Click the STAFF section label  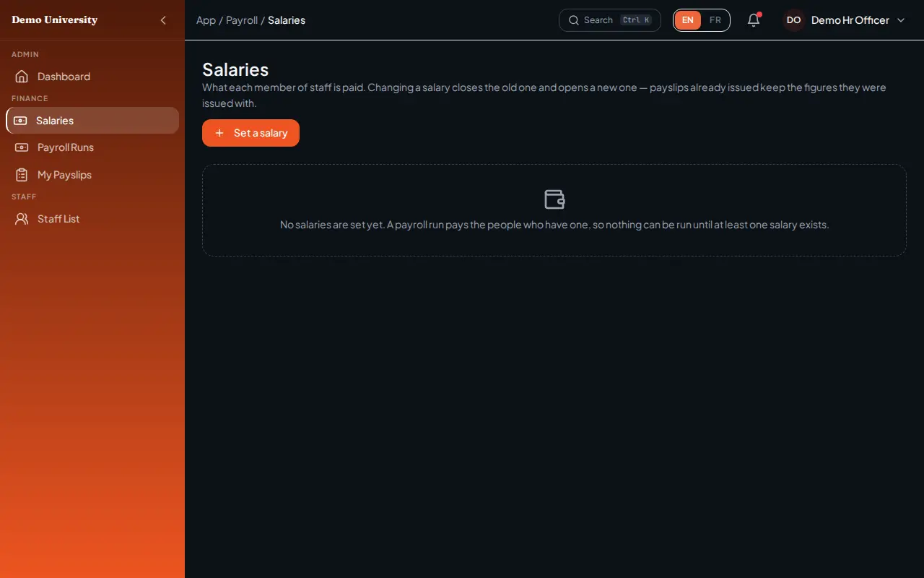pos(24,197)
